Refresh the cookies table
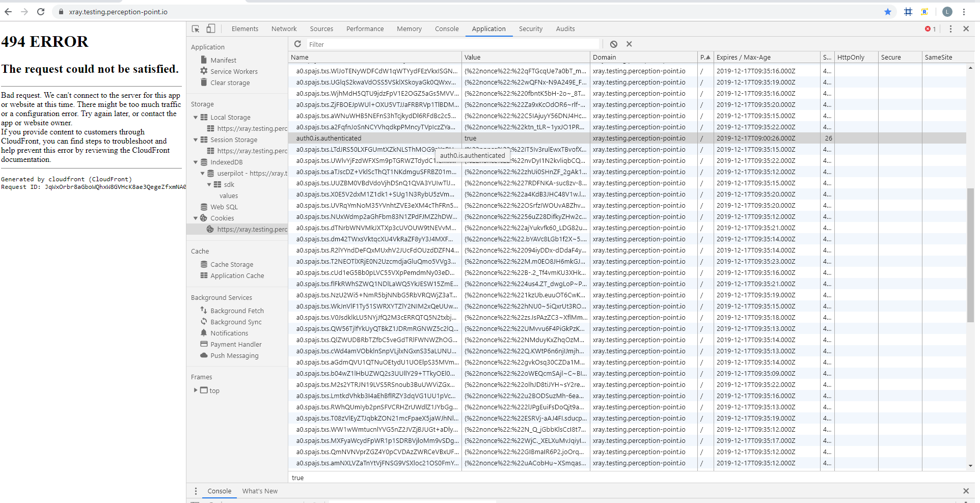Viewport: 980px width, 503px height. [297, 44]
